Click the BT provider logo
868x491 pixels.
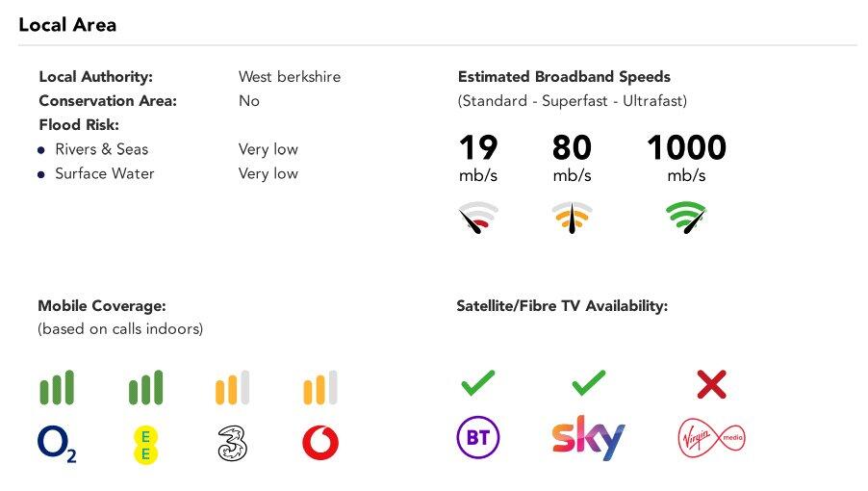(477, 439)
